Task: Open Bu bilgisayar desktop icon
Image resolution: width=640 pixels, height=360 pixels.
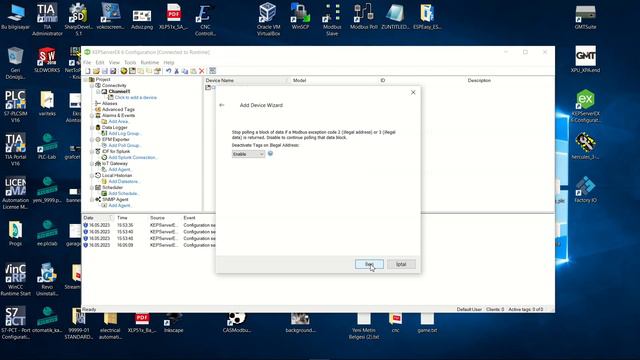Action: tap(15, 16)
